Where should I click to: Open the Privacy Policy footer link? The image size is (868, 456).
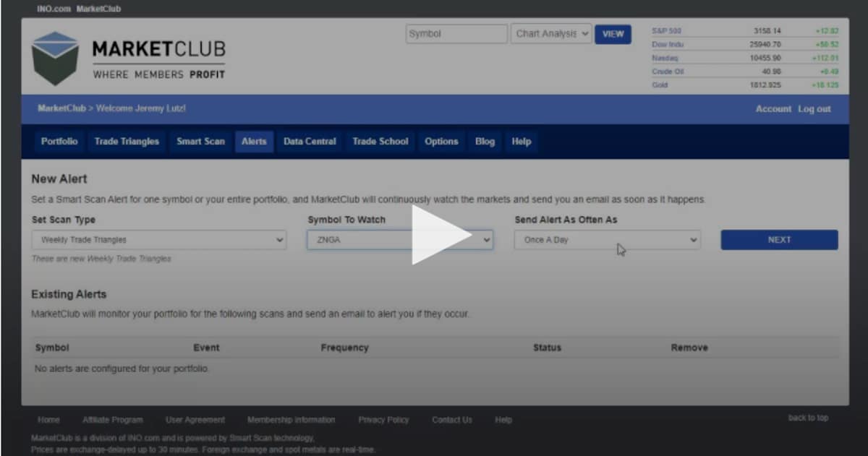[383, 420]
